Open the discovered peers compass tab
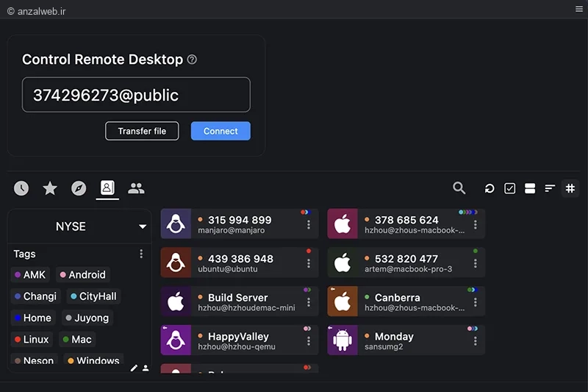 [x=79, y=188]
